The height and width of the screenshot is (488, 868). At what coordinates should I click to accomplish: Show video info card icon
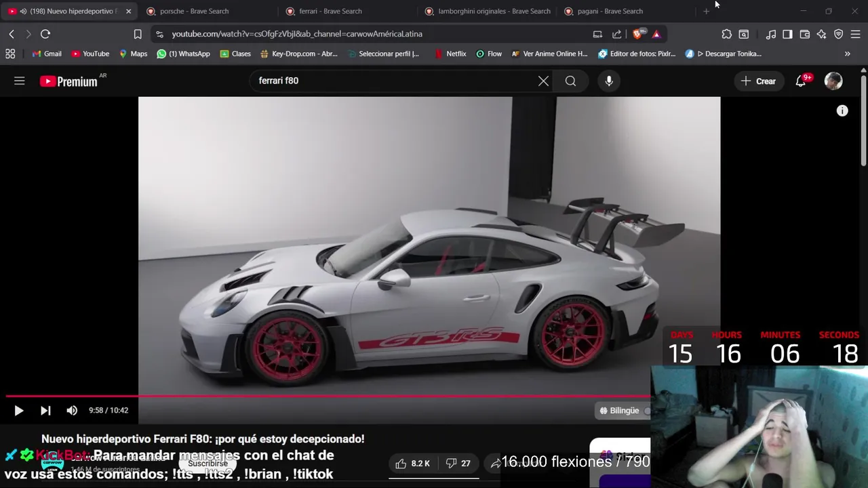842,111
